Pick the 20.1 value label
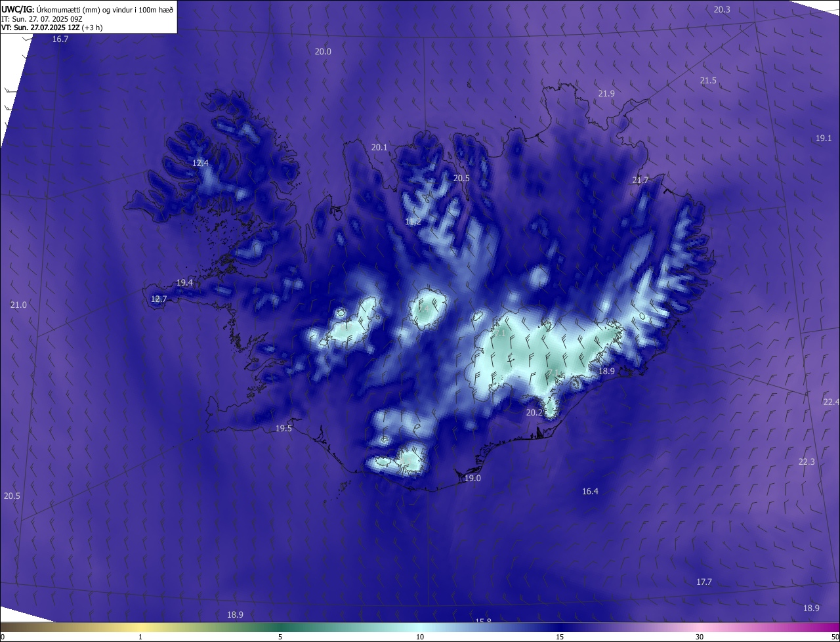 [379, 148]
